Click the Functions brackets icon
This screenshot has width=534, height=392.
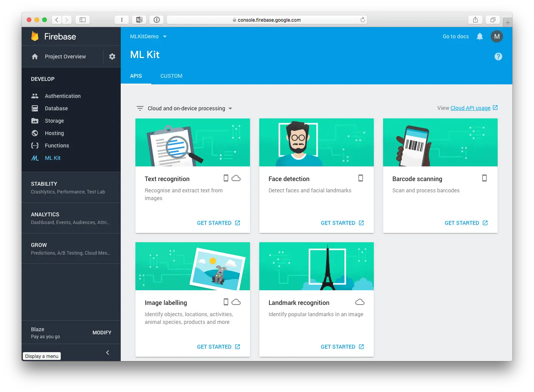[x=35, y=146]
